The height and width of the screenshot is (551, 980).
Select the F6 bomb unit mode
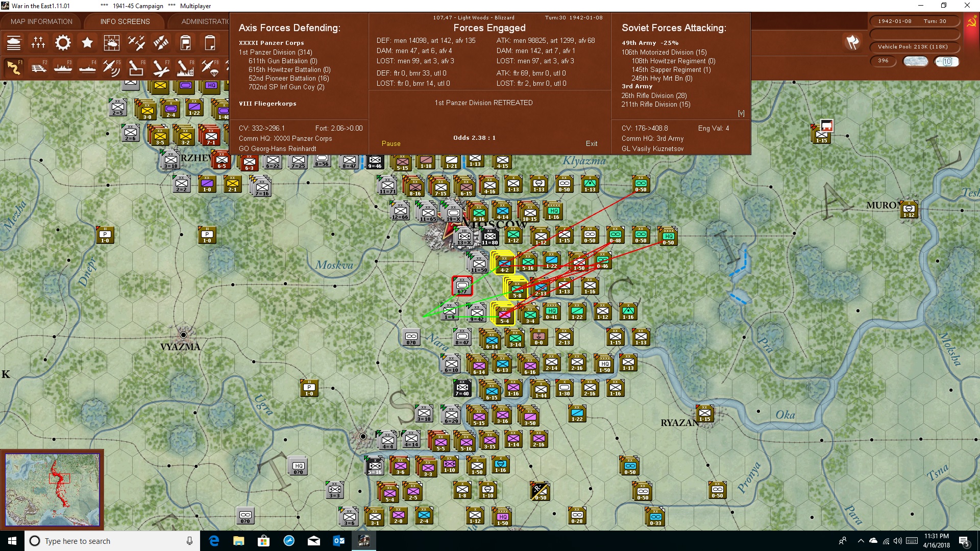coord(136,67)
